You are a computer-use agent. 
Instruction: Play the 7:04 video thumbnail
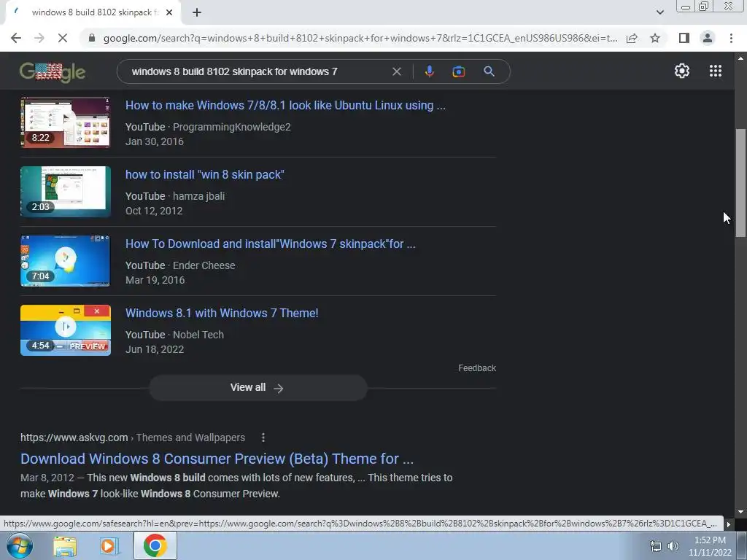click(x=65, y=261)
